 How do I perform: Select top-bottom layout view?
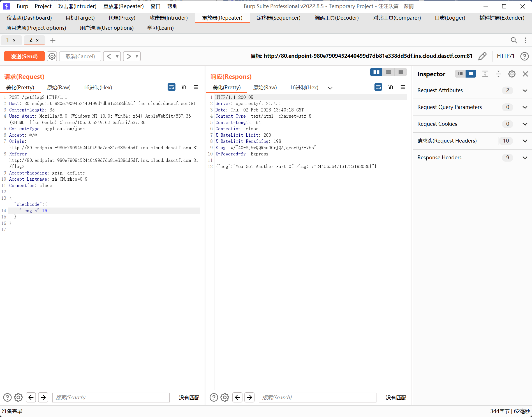(388, 72)
